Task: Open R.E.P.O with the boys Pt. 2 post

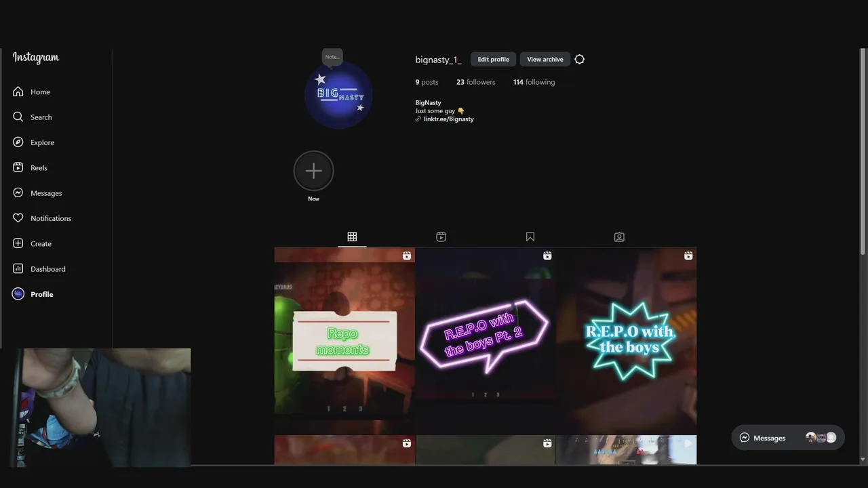Action: (x=486, y=340)
